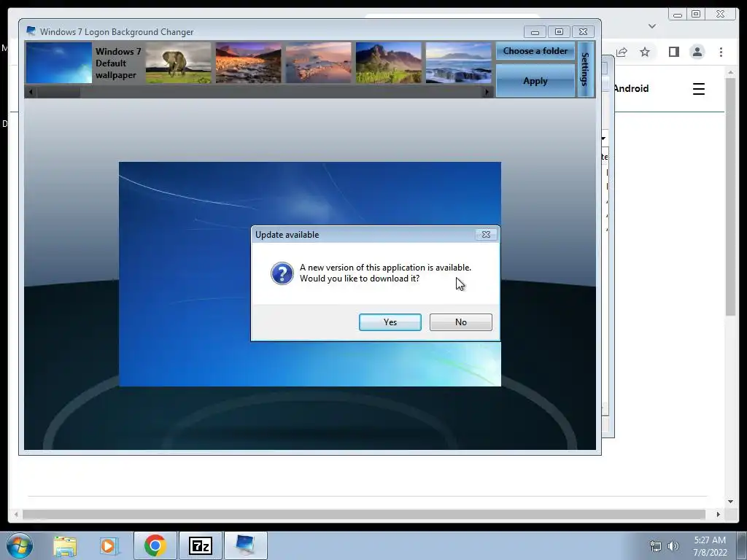This screenshot has width=747, height=560.
Task: Close the Chrome window
Action: (721, 15)
